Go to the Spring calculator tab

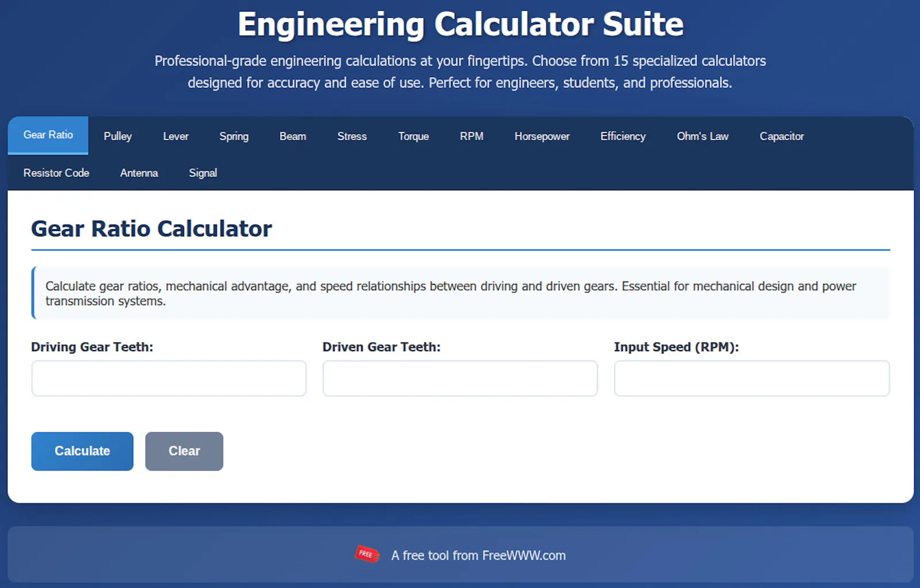click(x=234, y=136)
